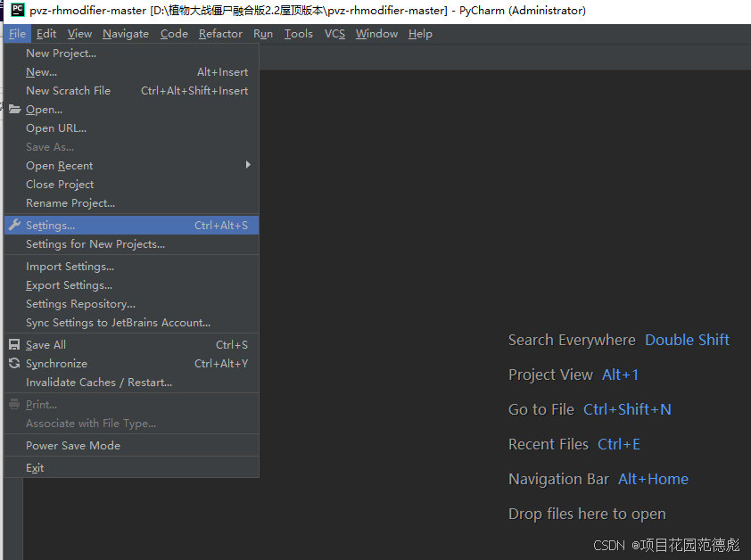Click Close Project
The height and width of the screenshot is (560, 751).
pos(59,184)
